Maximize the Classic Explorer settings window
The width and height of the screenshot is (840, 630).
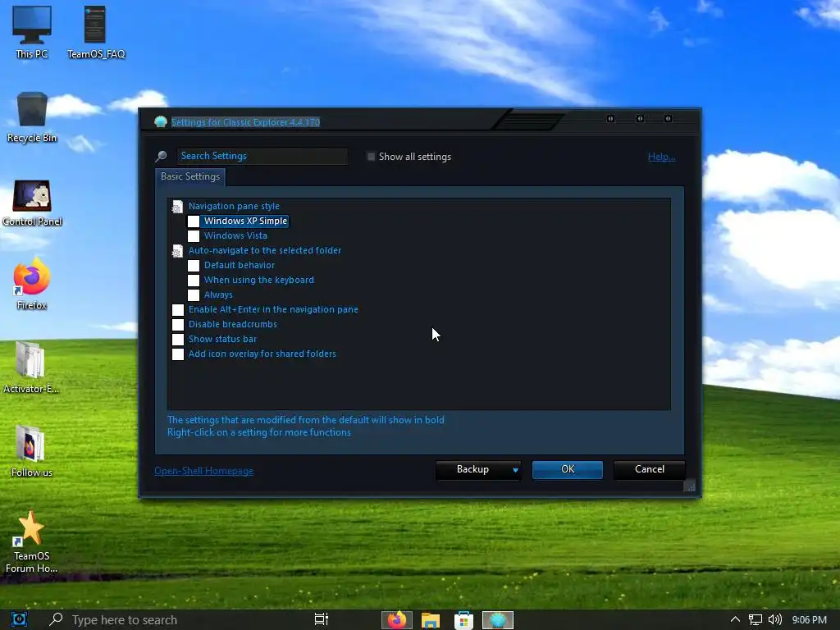tap(640, 118)
